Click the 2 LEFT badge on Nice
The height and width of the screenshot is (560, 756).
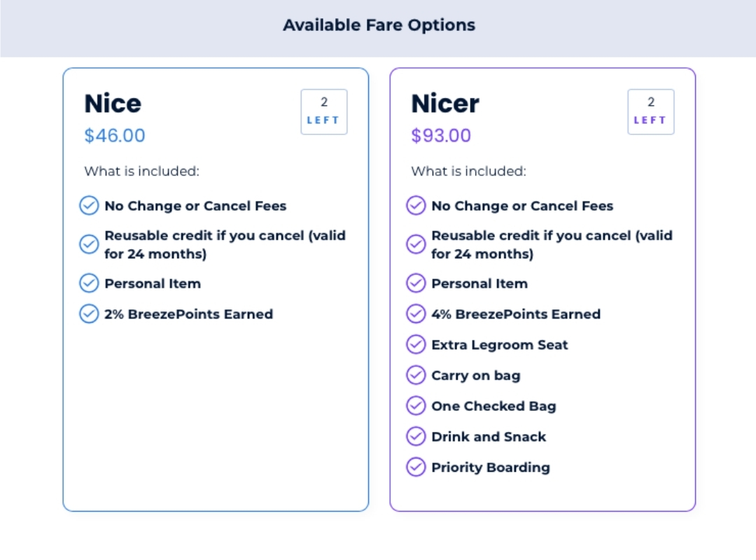click(324, 112)
